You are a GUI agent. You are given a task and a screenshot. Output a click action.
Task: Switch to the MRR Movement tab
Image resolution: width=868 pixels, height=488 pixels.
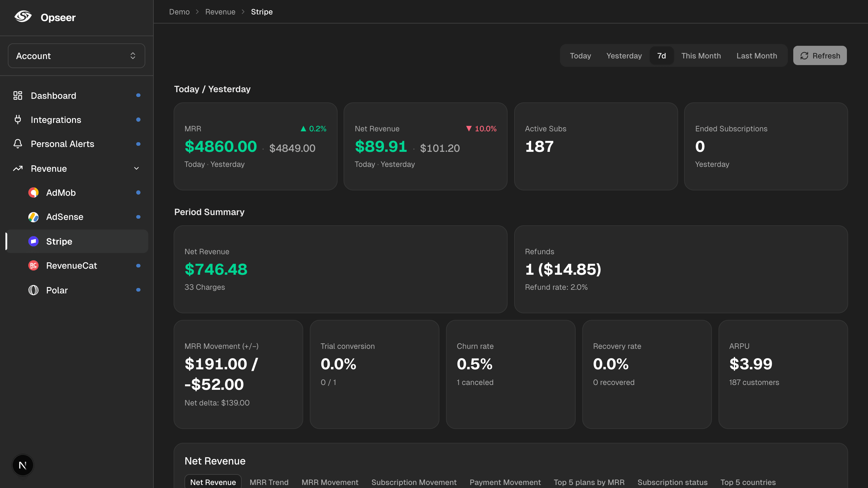coord(330,482)
